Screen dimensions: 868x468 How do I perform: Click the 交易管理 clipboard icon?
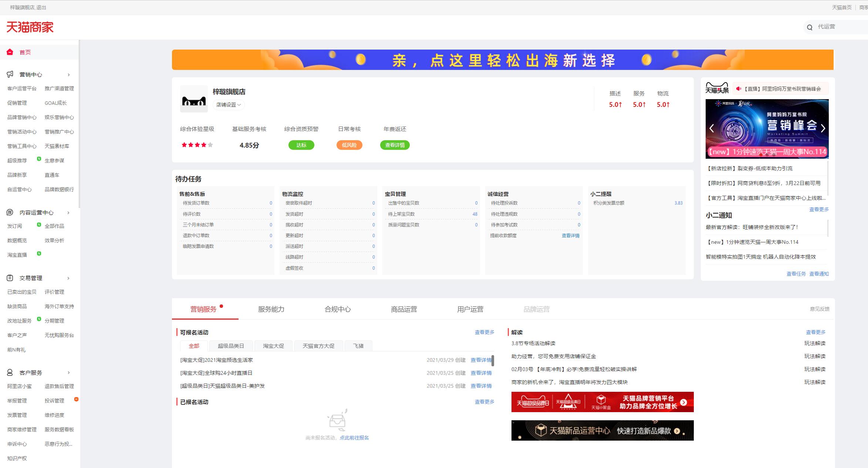10,278
